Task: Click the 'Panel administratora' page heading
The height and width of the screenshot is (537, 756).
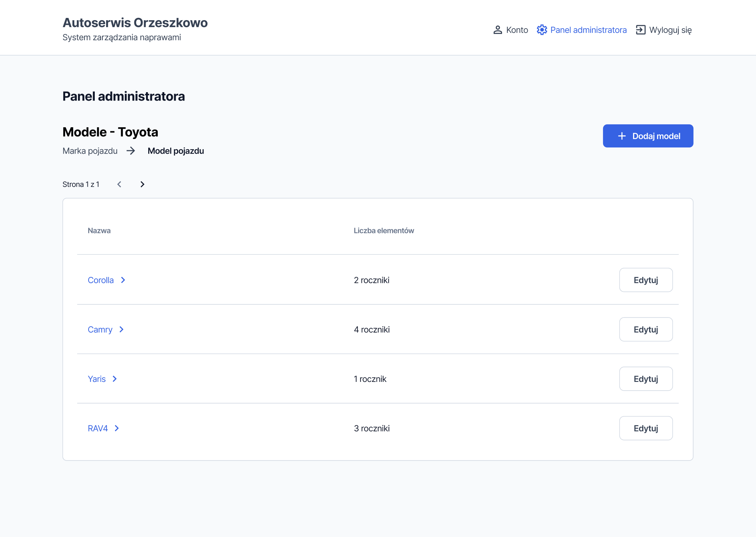Action: pos(124,96)
